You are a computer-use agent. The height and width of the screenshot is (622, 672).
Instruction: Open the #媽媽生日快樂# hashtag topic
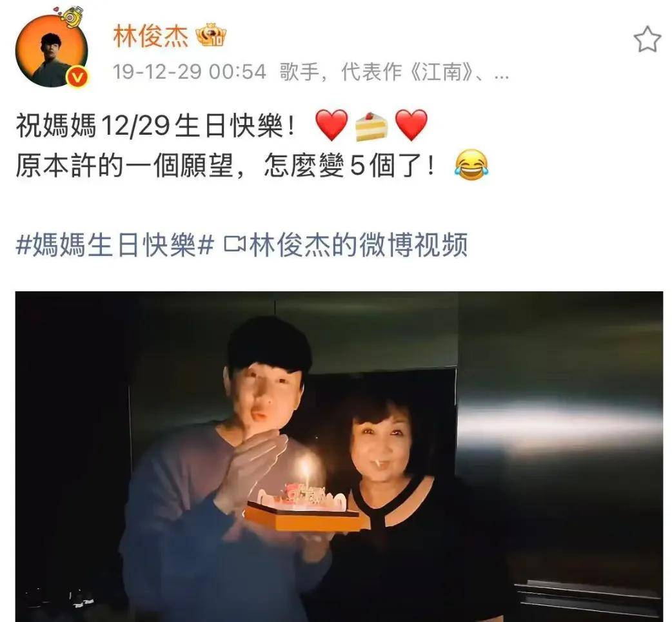point(115,245)
